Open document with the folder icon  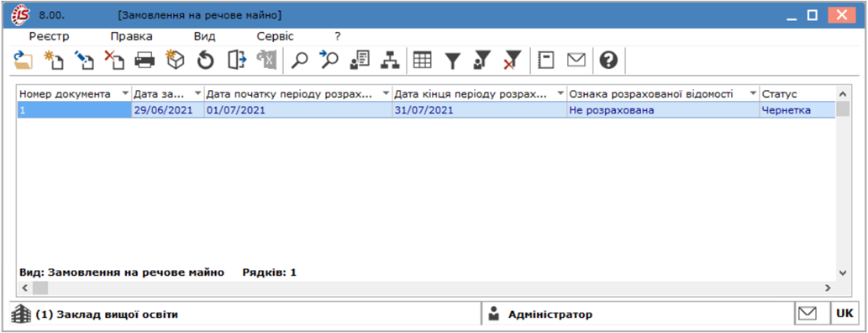[24, 60]
